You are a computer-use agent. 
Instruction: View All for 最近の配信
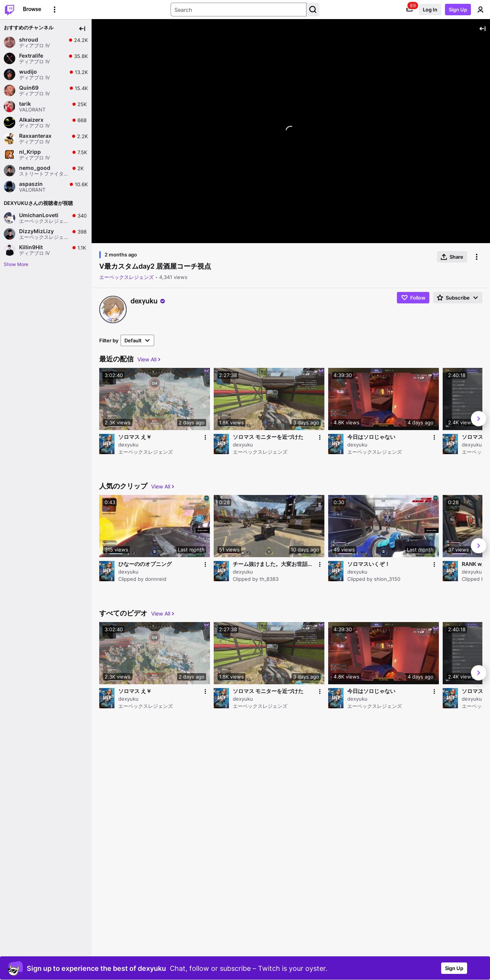pos(149,359)
